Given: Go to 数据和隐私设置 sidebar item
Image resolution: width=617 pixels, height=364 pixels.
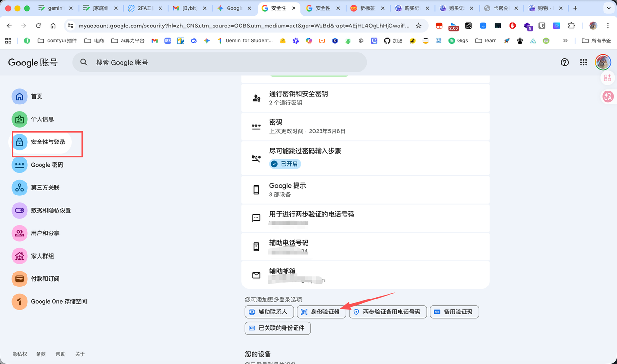Looking at the screenshot, I should click(51, 210).
